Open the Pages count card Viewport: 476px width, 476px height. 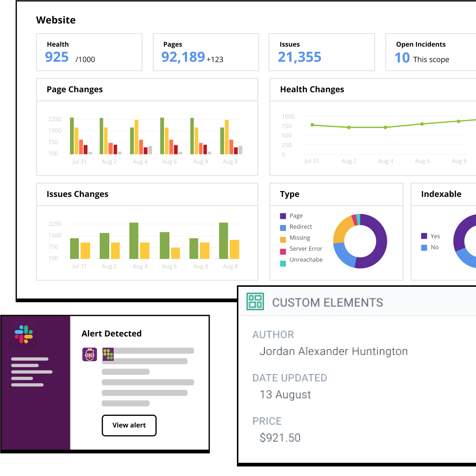pyautogui.click(x=206, y=52)
